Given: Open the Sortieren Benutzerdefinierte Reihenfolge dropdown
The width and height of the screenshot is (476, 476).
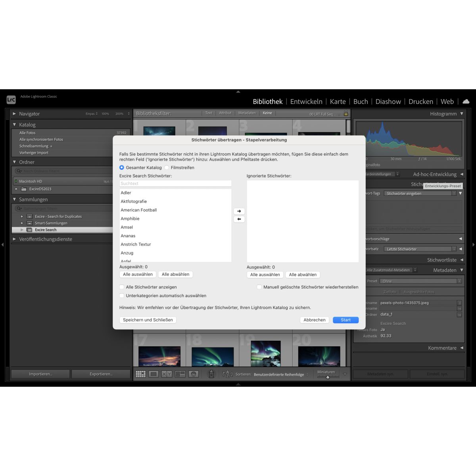Looking at the screenshot, I should (281, 374).
